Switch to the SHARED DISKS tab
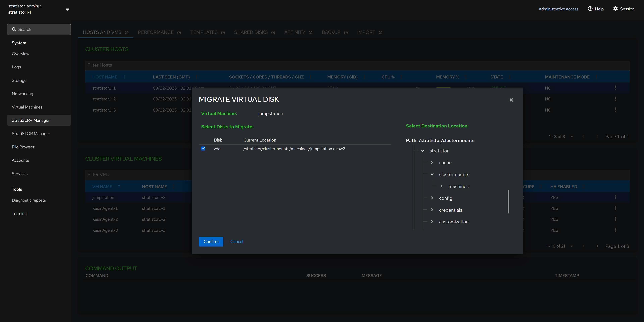The width and height of the screenshot is (644, 322). pos(251,32)
